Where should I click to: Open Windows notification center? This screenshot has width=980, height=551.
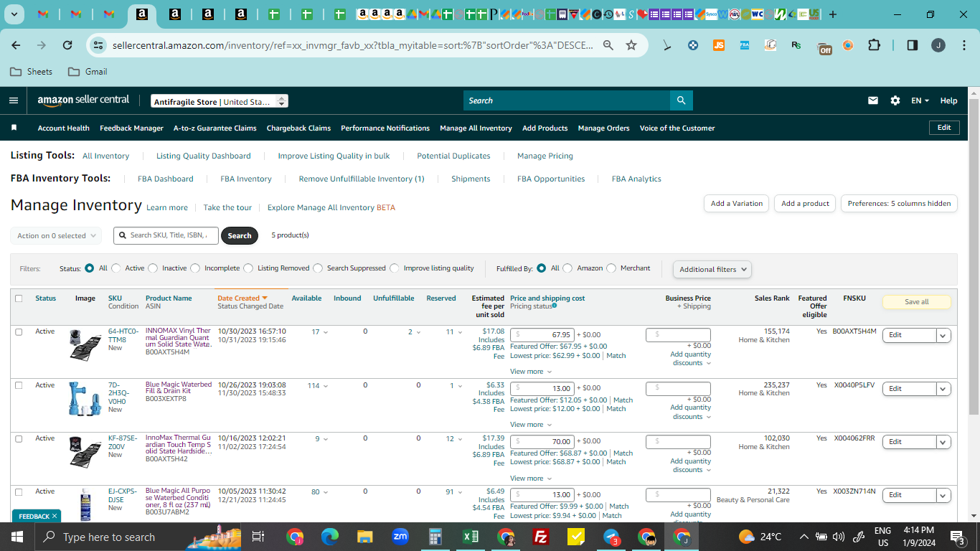[957, 537]
